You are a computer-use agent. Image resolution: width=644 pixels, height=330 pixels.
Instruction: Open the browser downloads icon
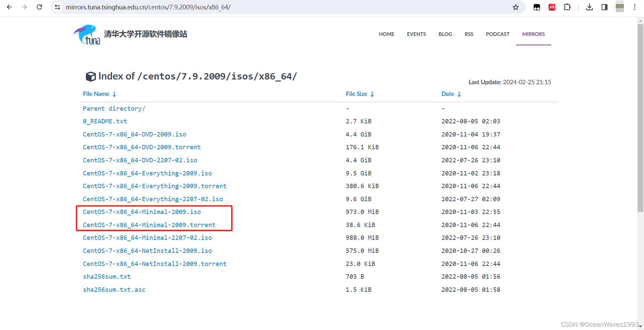589,7
